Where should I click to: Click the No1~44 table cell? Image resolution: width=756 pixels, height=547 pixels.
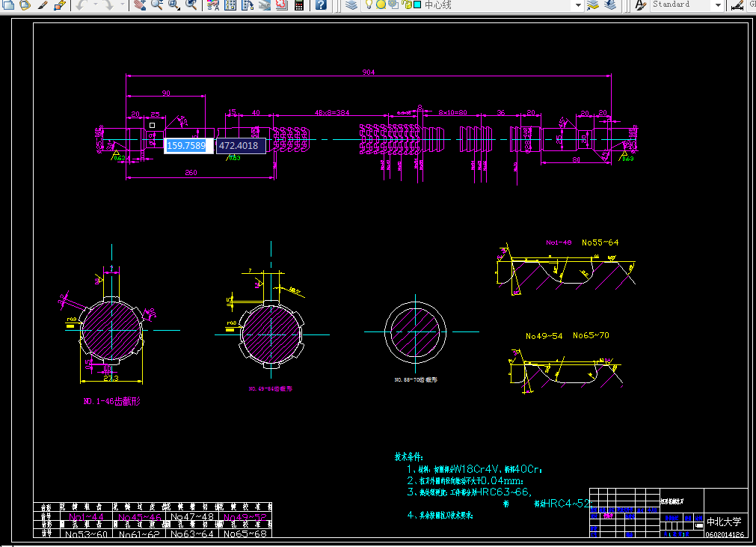click(86, 516)
